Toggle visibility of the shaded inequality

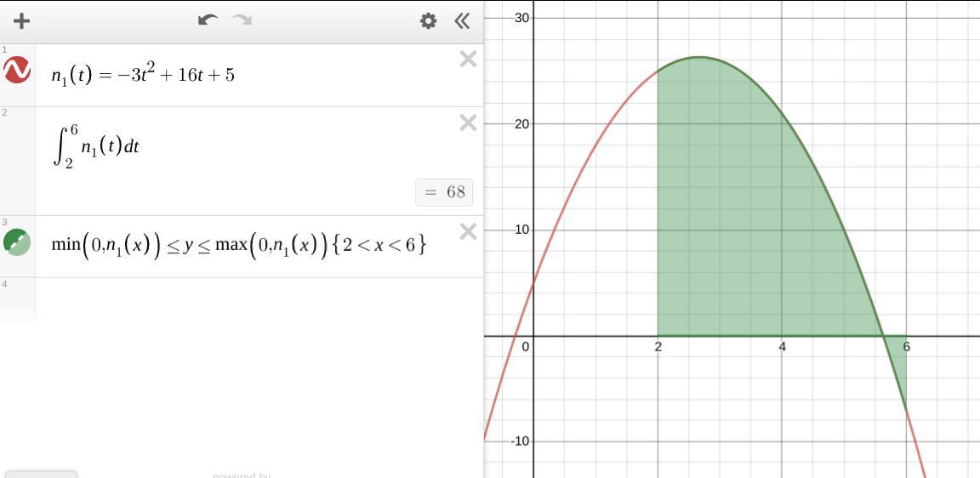pyautogui.click(x=17, y=242)
